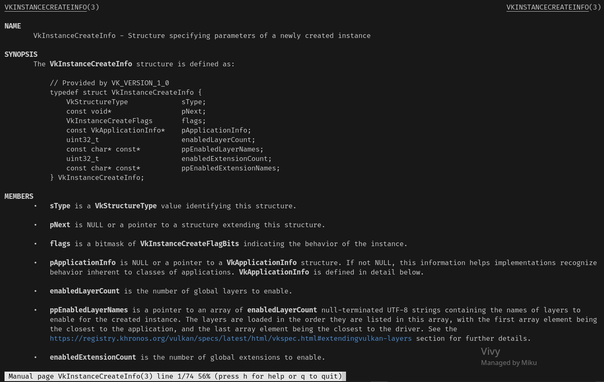Click bold pNext in the members list
The image size is (604, 382).
60,225
